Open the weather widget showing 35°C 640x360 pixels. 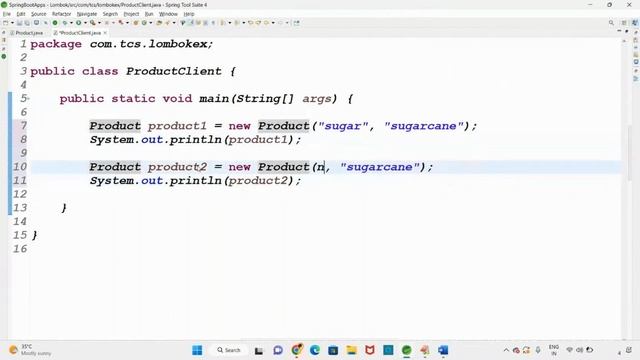(x=30, y=350)
